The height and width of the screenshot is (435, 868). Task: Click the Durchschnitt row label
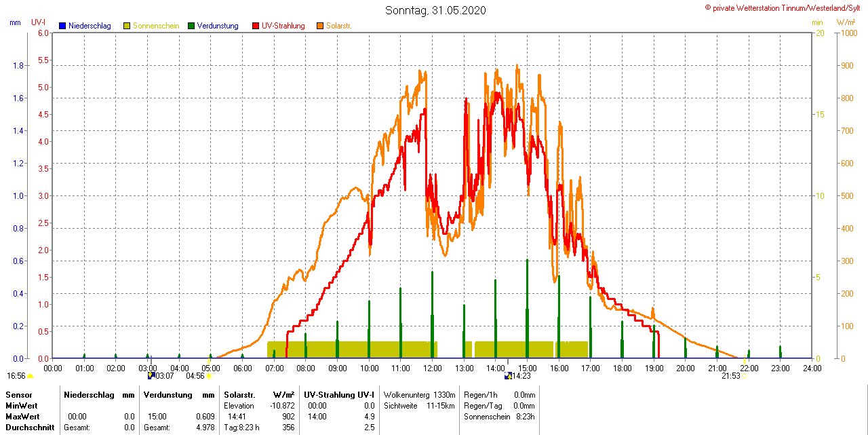tap(30, 428)
